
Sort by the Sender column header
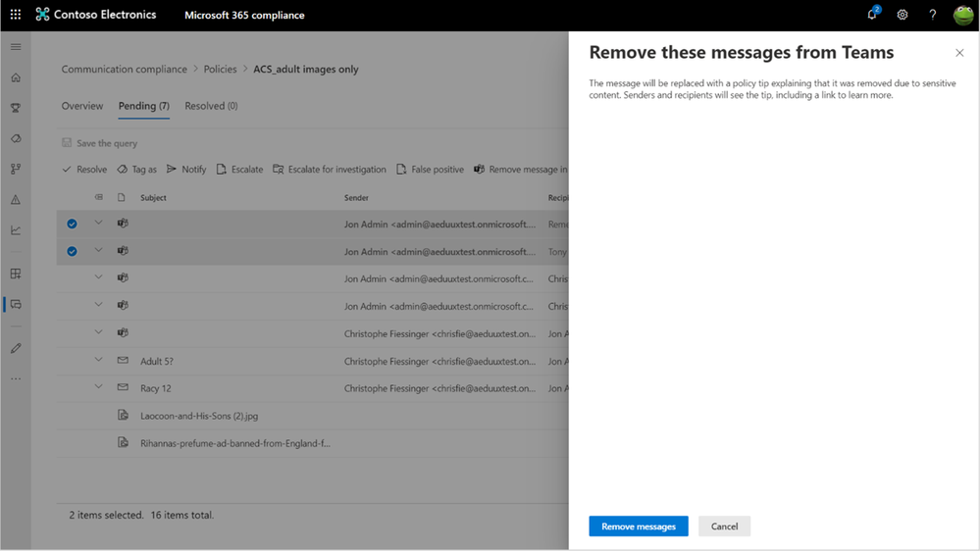pyautogui.click(x=356, y=197)
